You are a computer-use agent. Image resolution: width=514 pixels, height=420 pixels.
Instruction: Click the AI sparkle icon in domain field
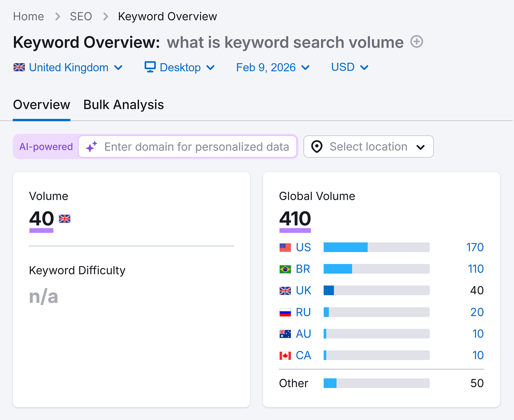[x=92, y=147]
